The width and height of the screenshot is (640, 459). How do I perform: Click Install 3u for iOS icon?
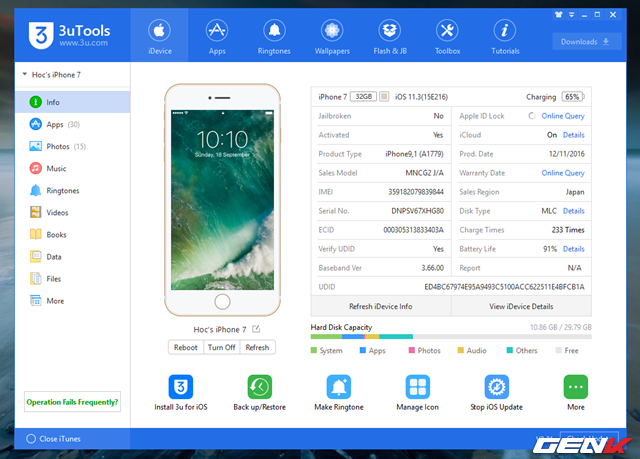click(x=180, y=386)
